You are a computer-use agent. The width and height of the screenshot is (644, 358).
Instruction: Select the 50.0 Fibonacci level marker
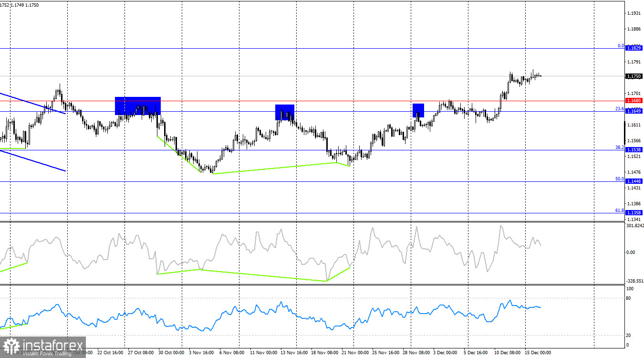pos(619,179)
